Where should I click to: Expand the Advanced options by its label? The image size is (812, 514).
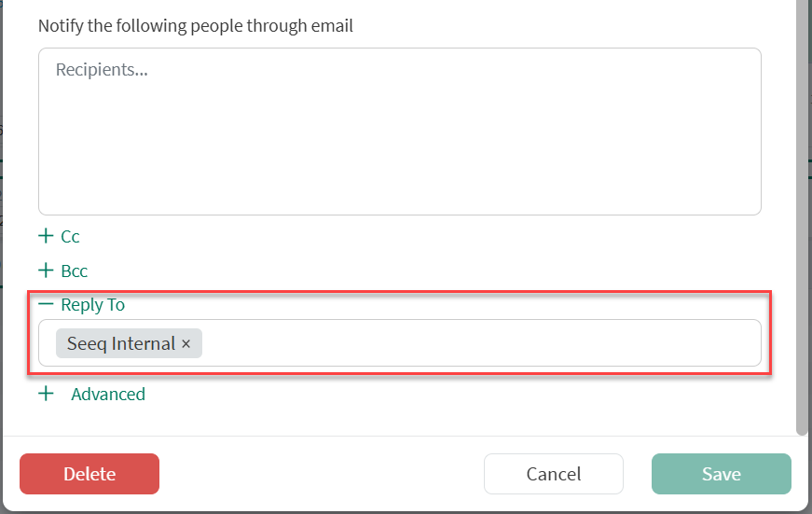(x=108, y=394)
